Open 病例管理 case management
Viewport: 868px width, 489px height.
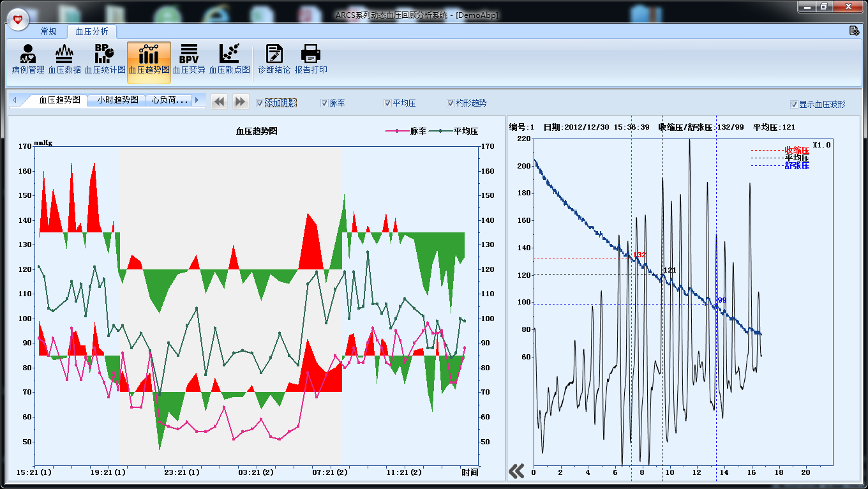point(28,60)
